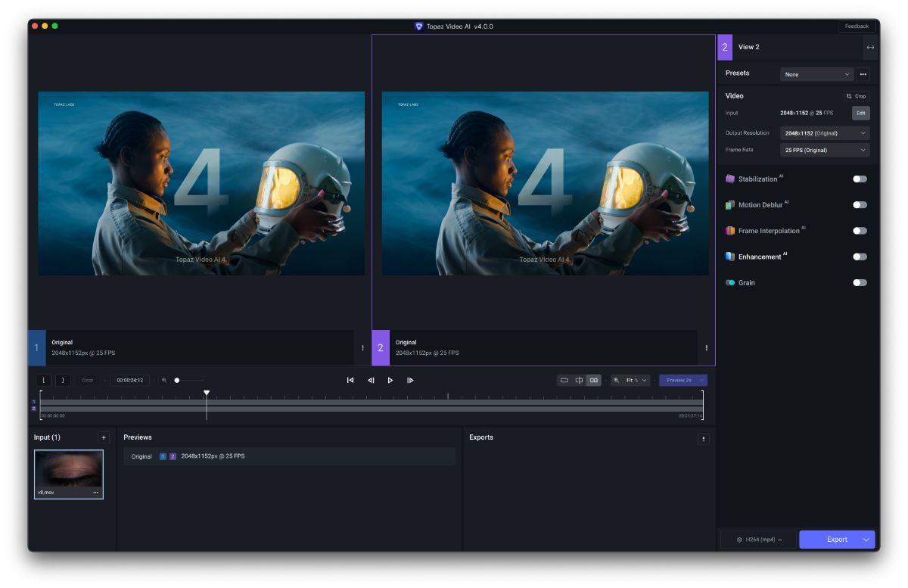The image size is (908, 588).
Task: Turn on Motion Deblur
Action: coord(860,205)
